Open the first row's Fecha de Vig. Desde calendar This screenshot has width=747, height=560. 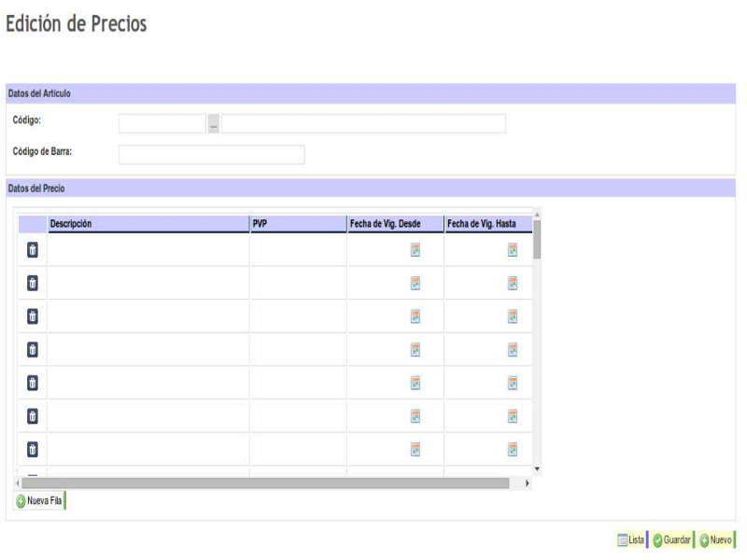[416, 249]
